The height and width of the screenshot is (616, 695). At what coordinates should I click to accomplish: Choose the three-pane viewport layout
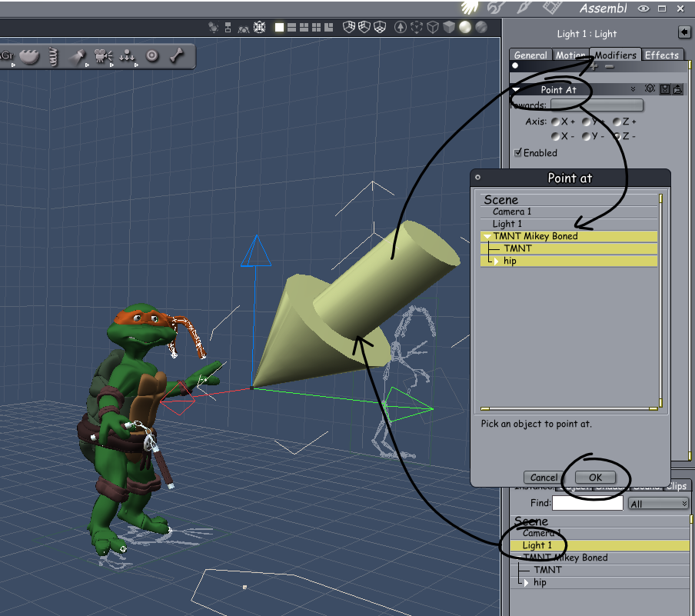coord(304,28)
